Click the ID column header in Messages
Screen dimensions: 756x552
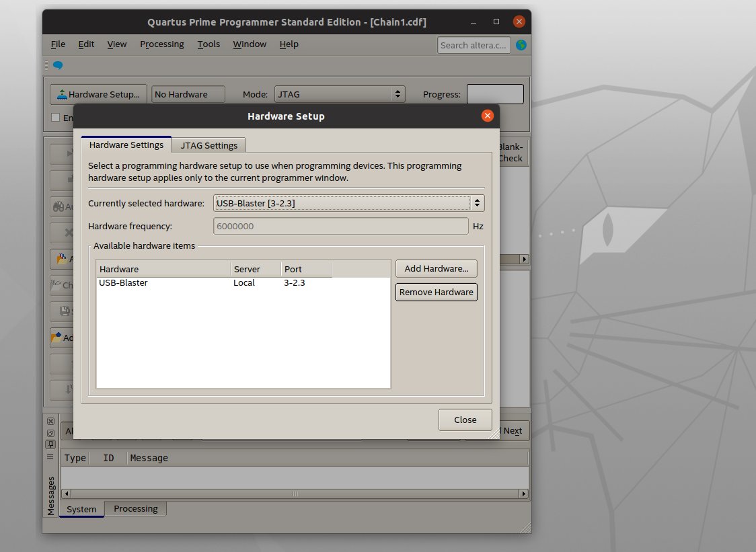[x=108, y=458]
